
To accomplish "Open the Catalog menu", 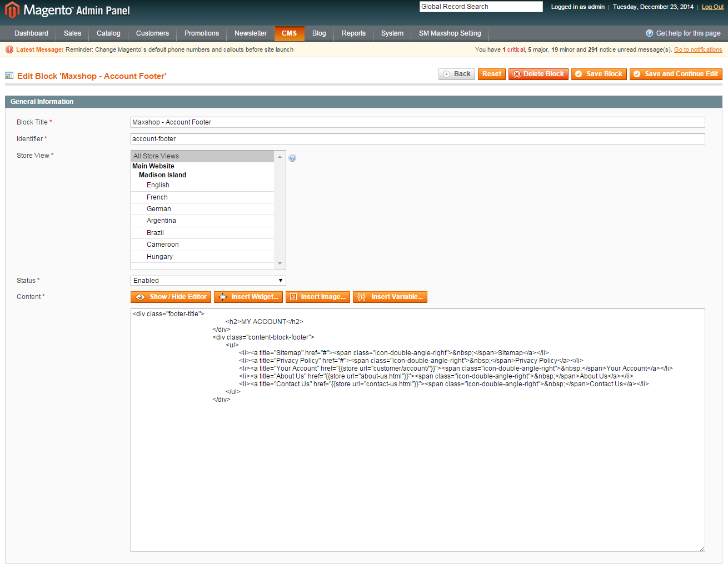I will click(x=108, y=33).
